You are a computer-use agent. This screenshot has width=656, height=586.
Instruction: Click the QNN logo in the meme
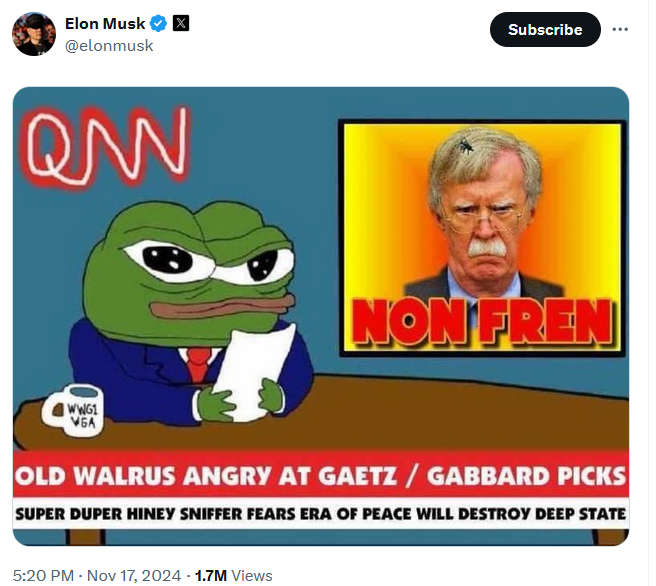point(107,146)
